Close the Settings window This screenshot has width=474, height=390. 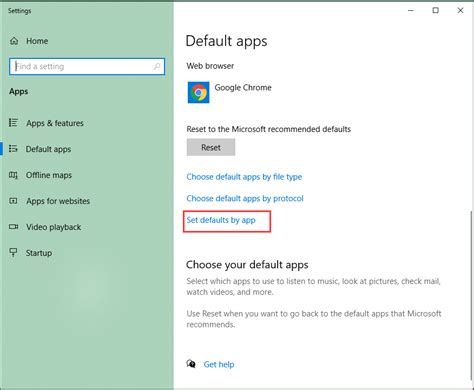[460, 11]
